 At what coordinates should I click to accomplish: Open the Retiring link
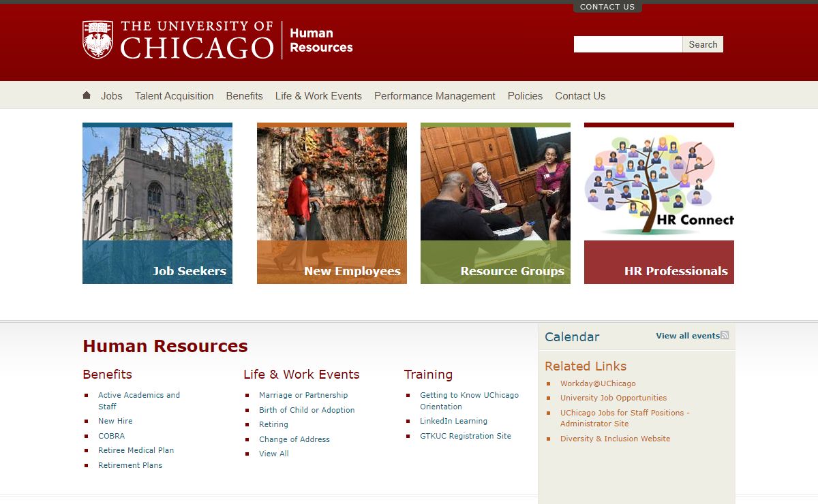[x=273, y=424]
